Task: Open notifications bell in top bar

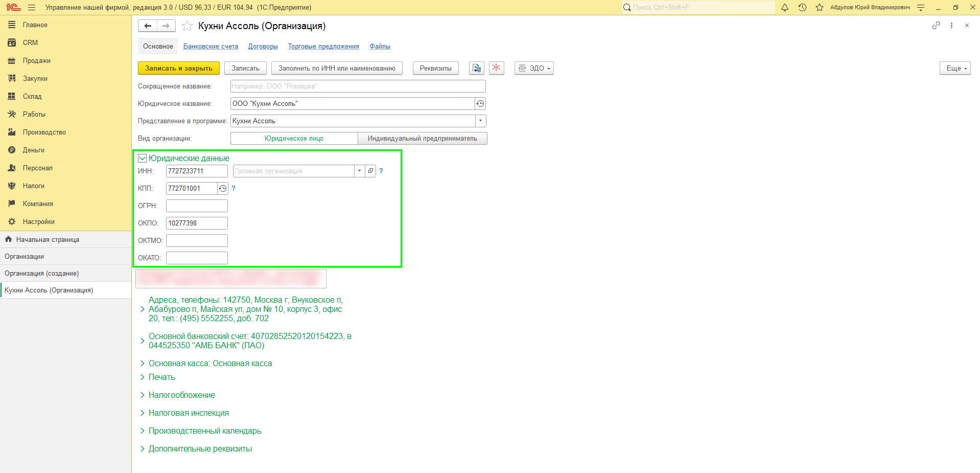Action: [785, 8]
